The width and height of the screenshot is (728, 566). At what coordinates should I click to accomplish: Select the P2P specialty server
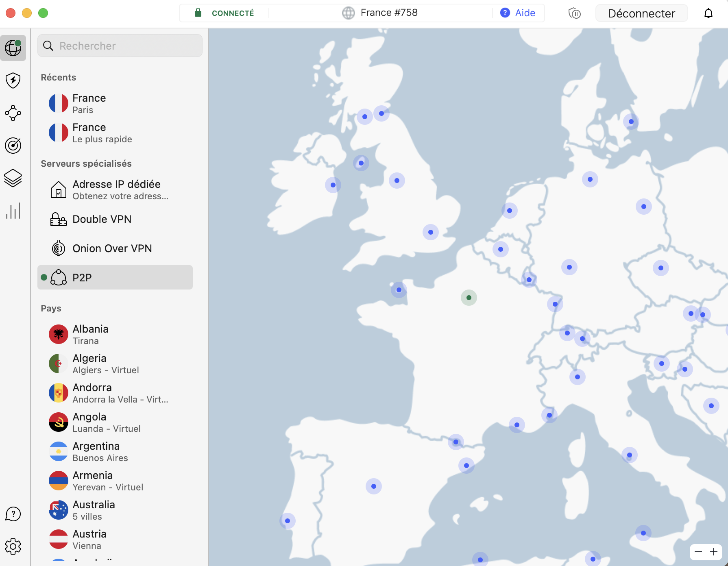point(115,278)
